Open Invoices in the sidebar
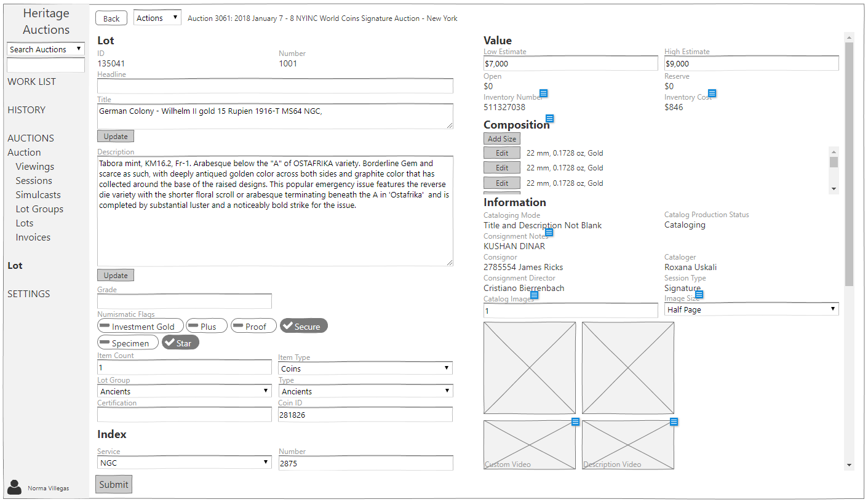Screen dimensions: 868x502 pyautogui.click(x=33, y=237)
